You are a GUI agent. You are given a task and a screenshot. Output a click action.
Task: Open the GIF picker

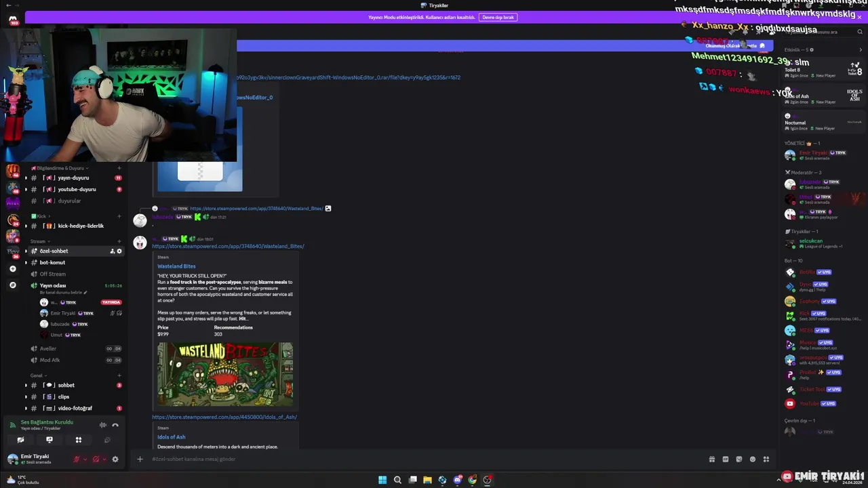pyautogui.click(x=726, y=459)
